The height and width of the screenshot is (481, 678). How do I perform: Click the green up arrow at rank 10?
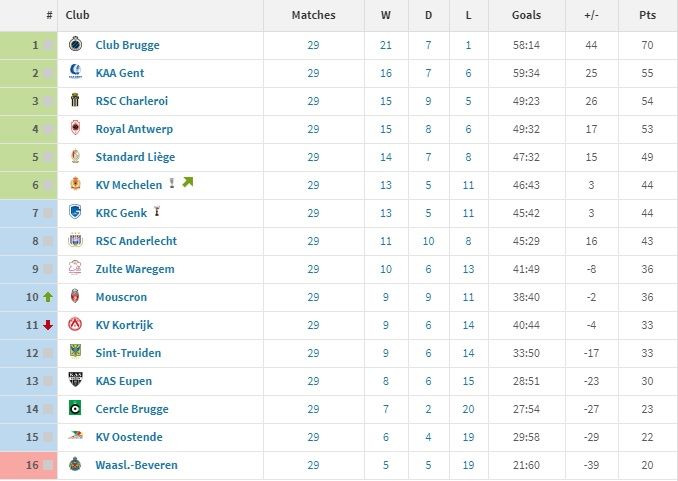pos(48,297)
